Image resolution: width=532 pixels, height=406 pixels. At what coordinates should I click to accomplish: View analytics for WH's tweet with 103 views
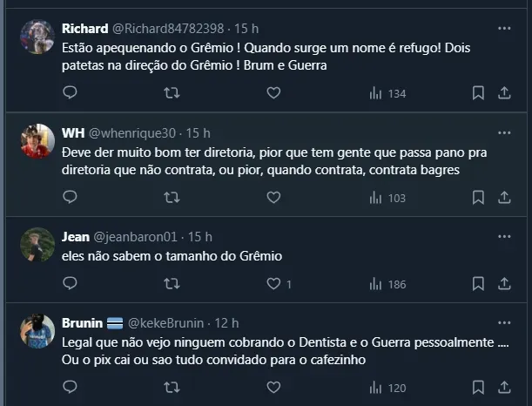tap(387, 197)
